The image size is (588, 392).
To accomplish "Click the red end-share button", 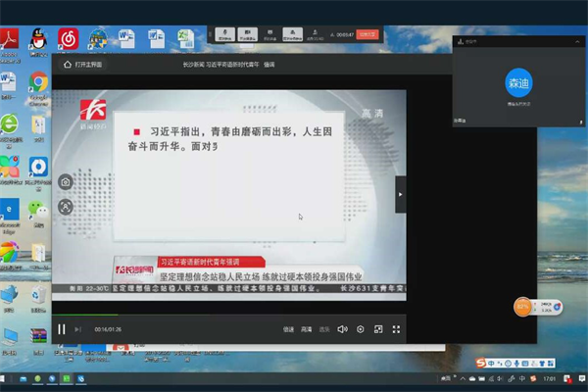I will [367, 34].
